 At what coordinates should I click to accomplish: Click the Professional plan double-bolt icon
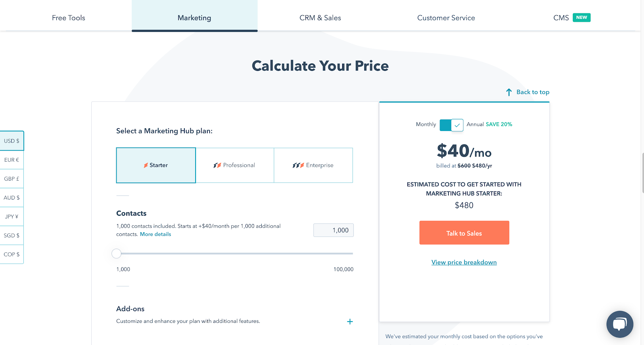(x=217, y=165)
